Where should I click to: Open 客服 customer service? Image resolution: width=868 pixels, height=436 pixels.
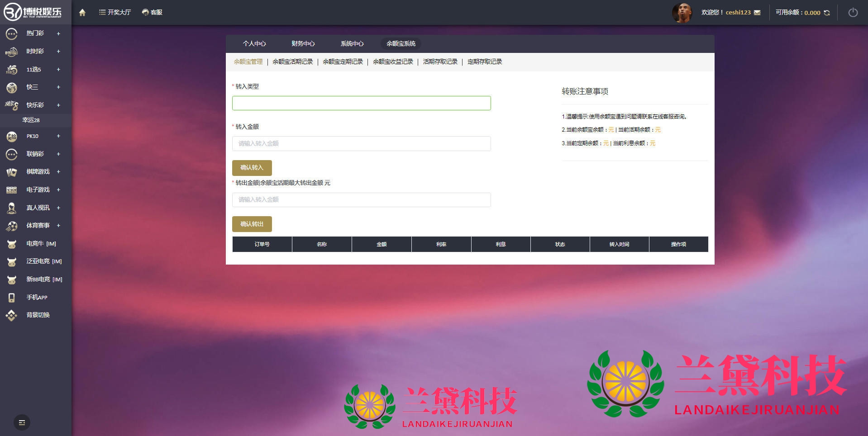click(x=152, y=12)
